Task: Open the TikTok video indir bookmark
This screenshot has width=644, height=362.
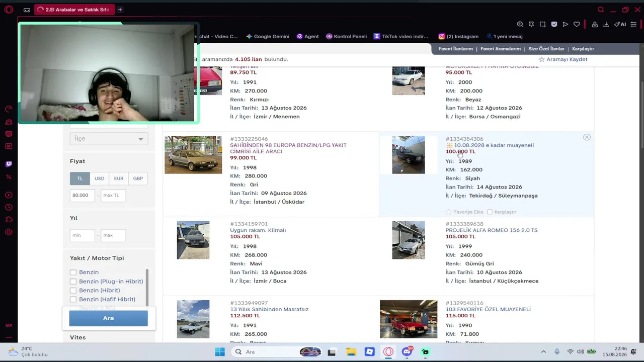Action: (x=401, y=36)
